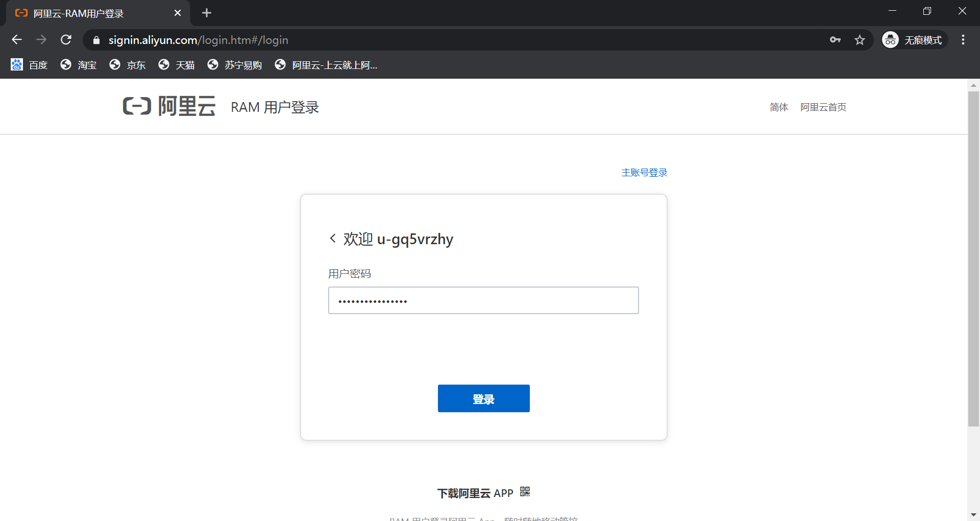Open the 简体 language selector
Image resolution: width=980 pixels, height=521 pixels.
779,107
